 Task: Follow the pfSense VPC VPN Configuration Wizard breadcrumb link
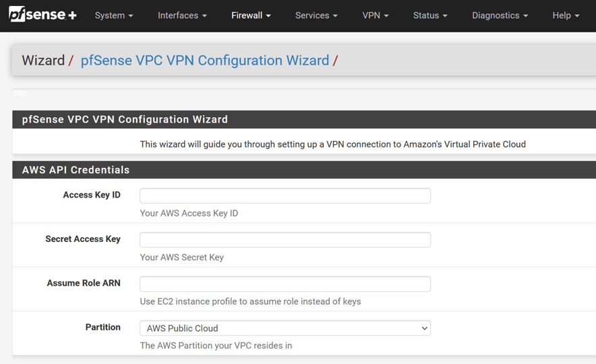(x=205, y=61)
